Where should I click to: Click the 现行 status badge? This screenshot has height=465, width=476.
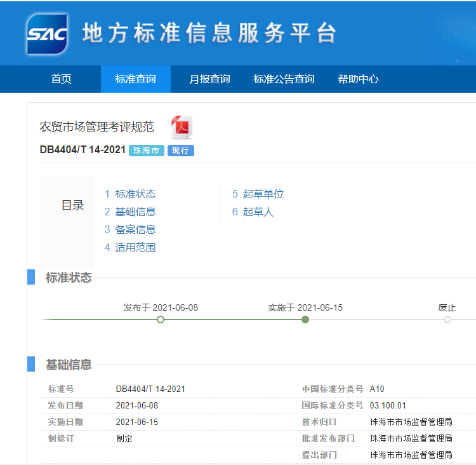pyautogui.click(x=181, y=151)
